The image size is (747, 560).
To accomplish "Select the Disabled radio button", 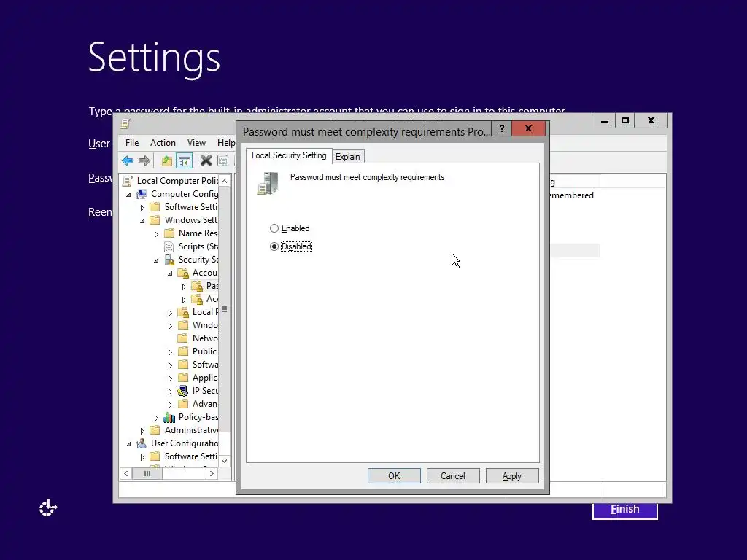I will (274, 246).
